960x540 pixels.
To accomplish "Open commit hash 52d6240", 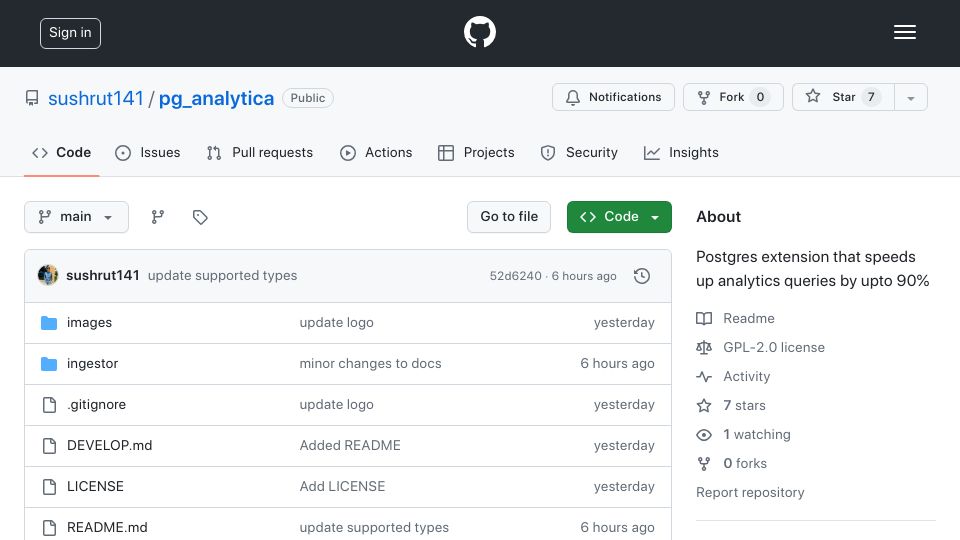I will point(516,276).
